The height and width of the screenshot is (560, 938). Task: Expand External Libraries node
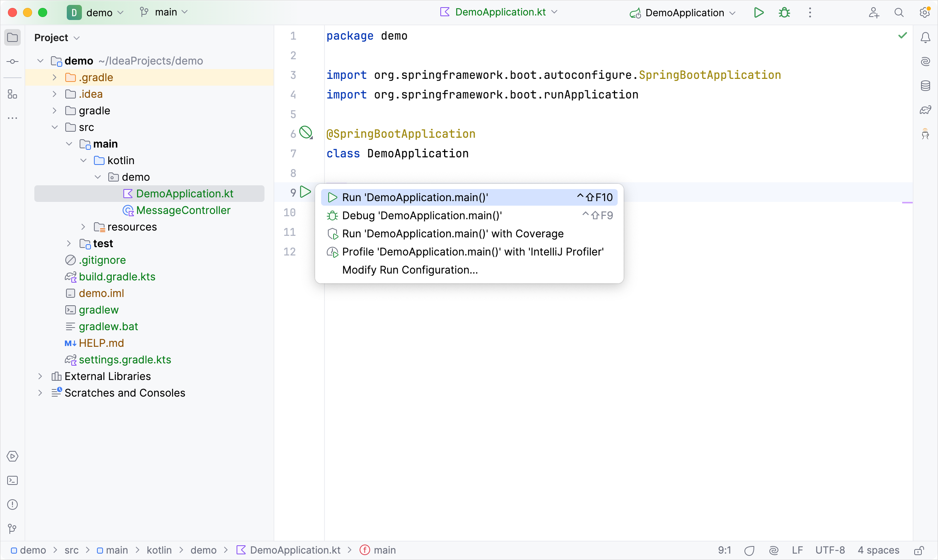pyautogui.click(x=40, y=376)
